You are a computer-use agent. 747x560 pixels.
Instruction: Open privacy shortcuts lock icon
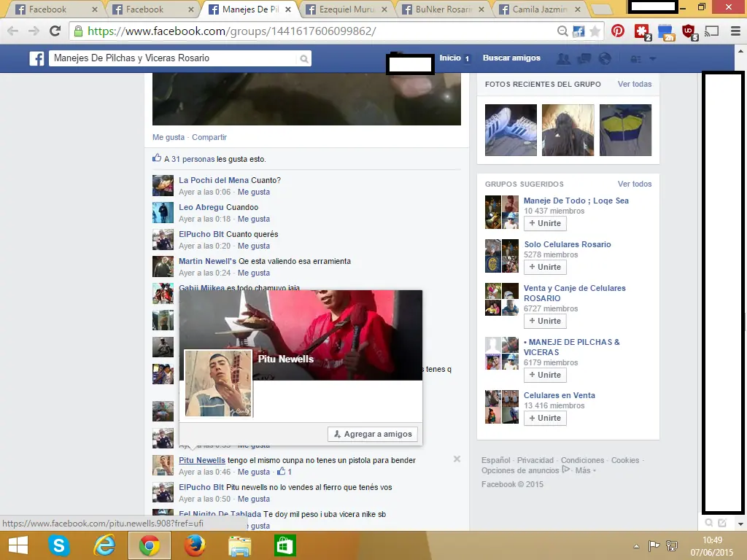[x=635, y=59]
